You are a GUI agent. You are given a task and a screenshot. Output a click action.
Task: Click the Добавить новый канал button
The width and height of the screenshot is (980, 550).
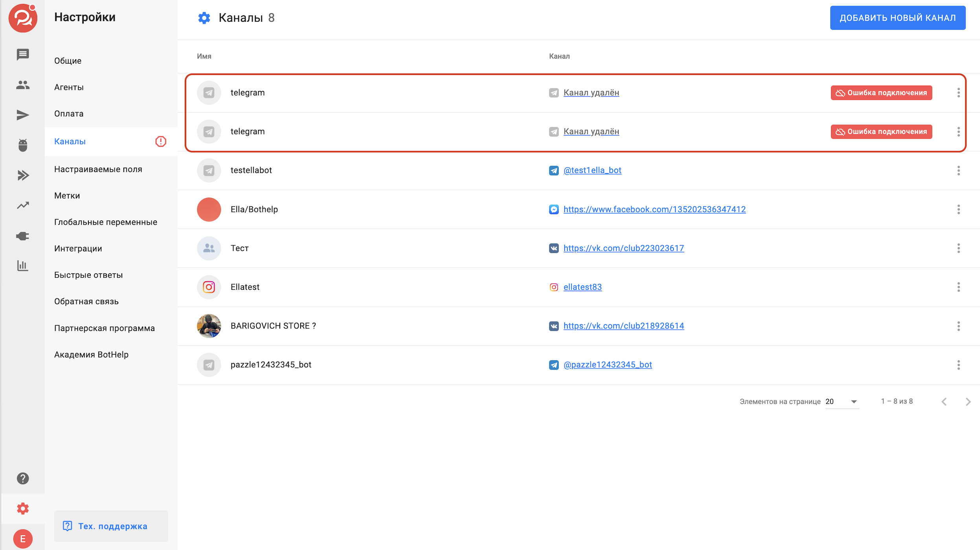pyautogui.click(x=897, y=18)
